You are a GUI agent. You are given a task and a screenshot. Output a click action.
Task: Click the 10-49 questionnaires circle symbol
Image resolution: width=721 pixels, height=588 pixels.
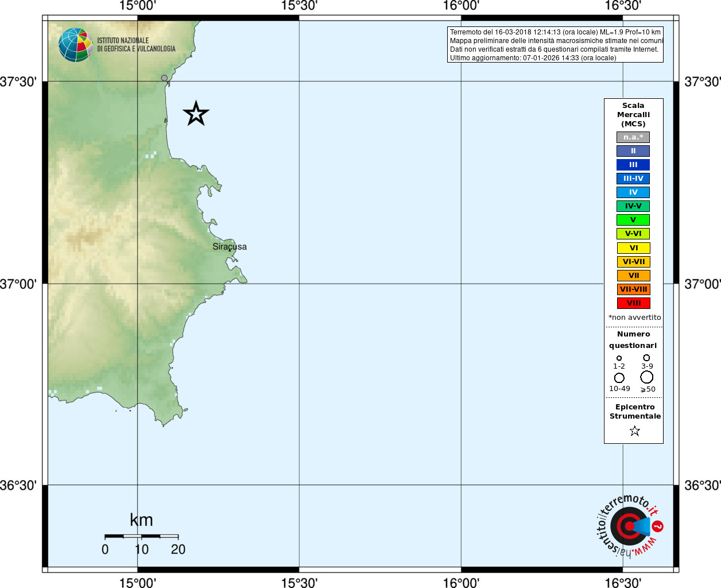[x=619, y=378]
